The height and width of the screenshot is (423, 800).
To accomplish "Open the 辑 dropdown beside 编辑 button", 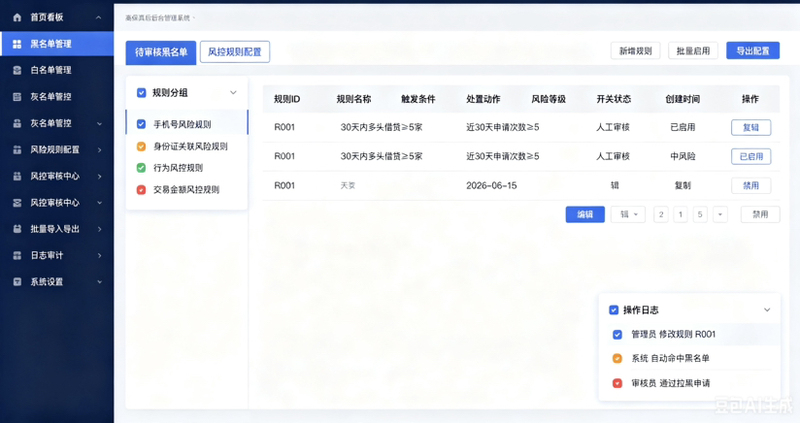I will click(628, 214).
